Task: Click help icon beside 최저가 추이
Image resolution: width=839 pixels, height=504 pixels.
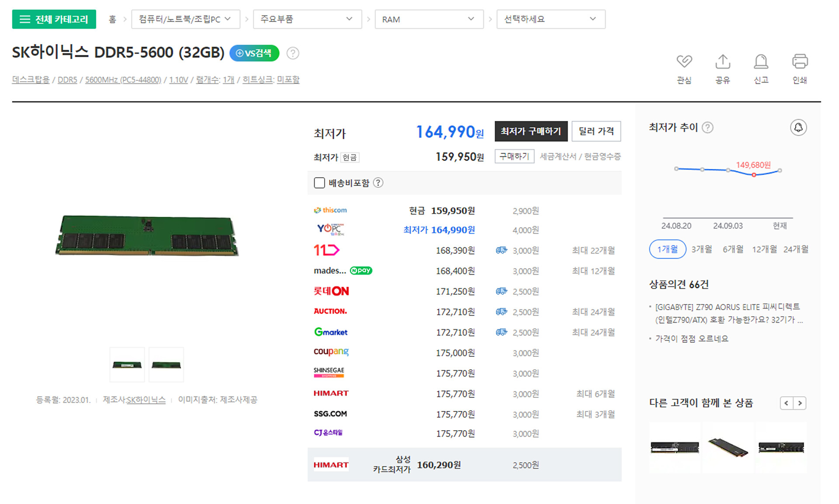Action: tap(707, 128)
